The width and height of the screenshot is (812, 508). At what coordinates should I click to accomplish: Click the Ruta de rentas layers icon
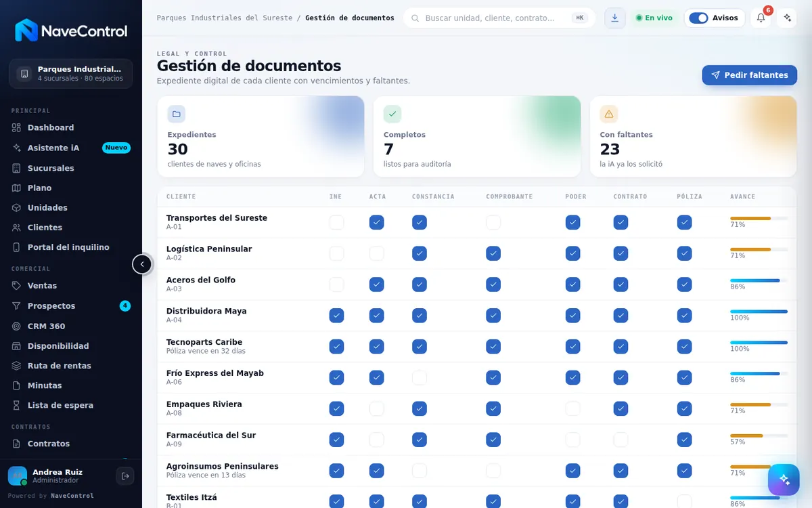(17, 366)
